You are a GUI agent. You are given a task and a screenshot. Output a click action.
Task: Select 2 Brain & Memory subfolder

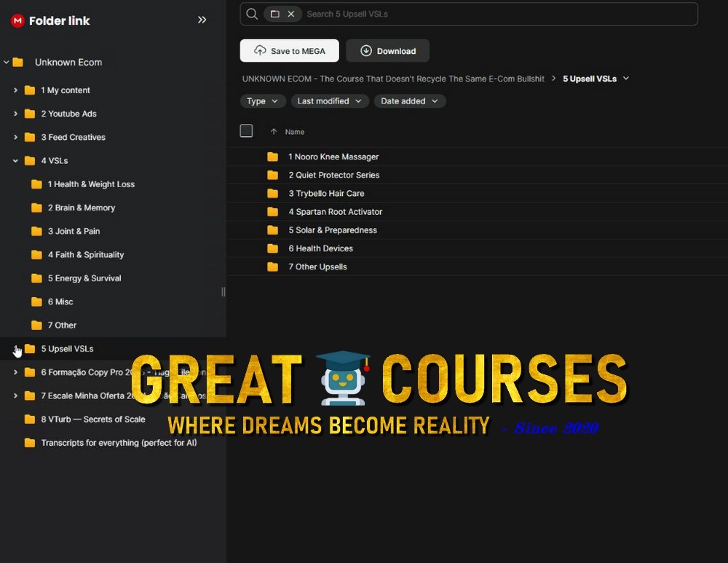pos(82,208)
